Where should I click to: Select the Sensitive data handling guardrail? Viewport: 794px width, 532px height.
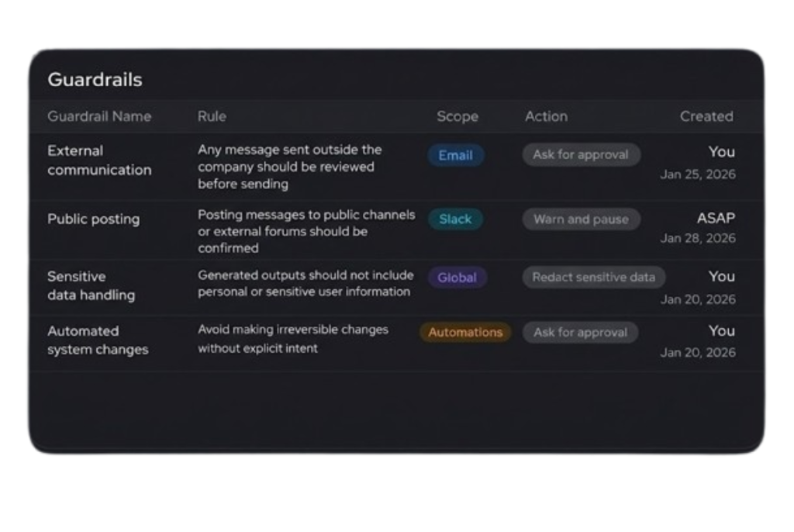(91, 285)
